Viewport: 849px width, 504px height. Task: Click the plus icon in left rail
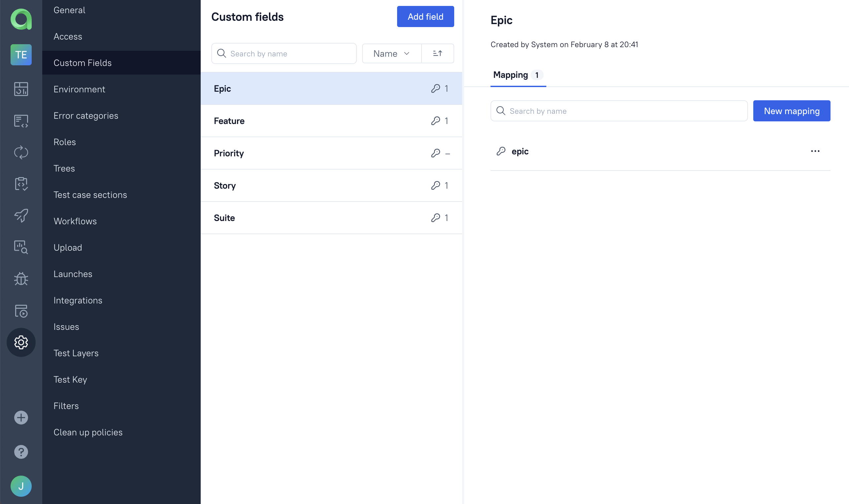point(21,417)
